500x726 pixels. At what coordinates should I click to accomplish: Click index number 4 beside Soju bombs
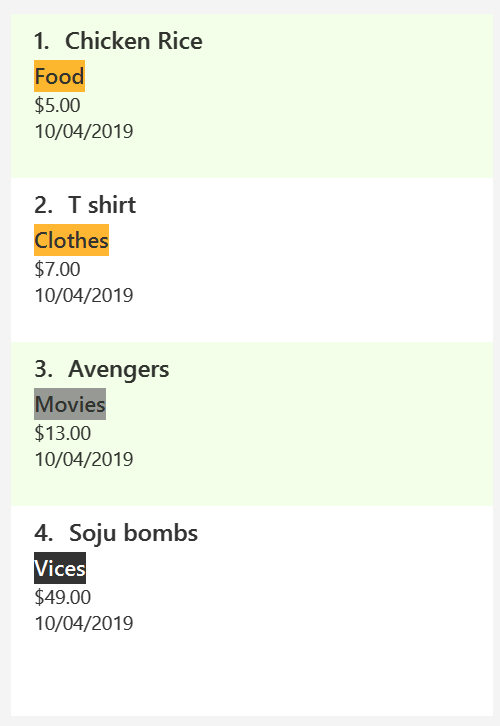coord(44,533)
